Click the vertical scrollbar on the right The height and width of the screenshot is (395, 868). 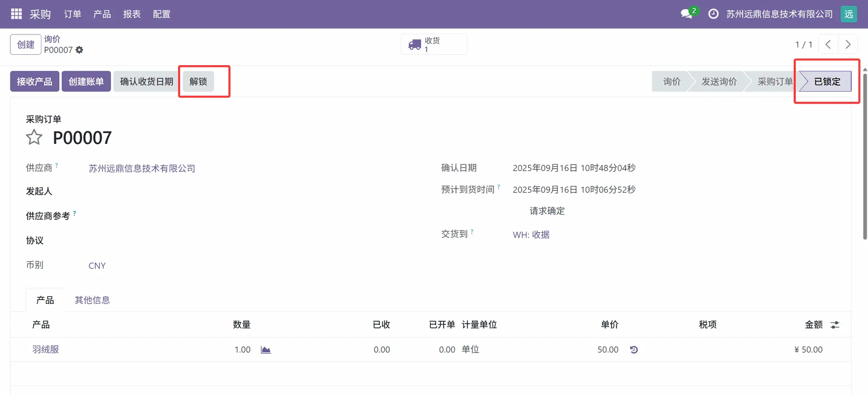tap(865, 154)
